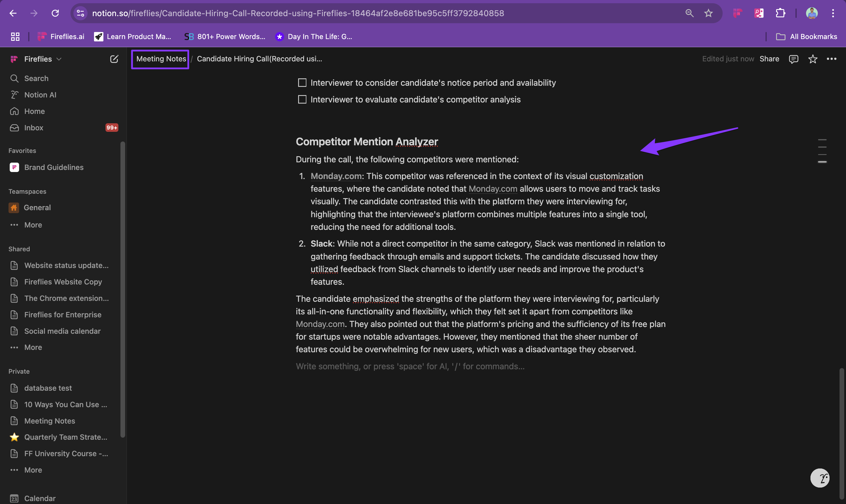Click the empty Write something text block
The image size is (846, 504).
410,366
